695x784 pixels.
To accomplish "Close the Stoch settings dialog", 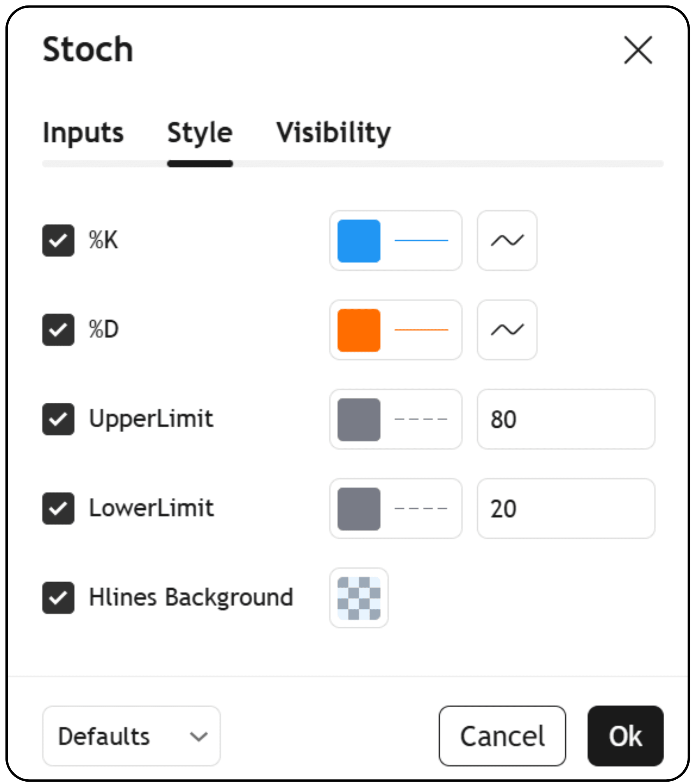I will click(x=638, y=50).
